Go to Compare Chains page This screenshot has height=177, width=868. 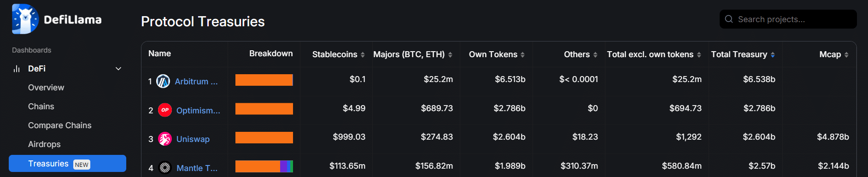(60, 125)
